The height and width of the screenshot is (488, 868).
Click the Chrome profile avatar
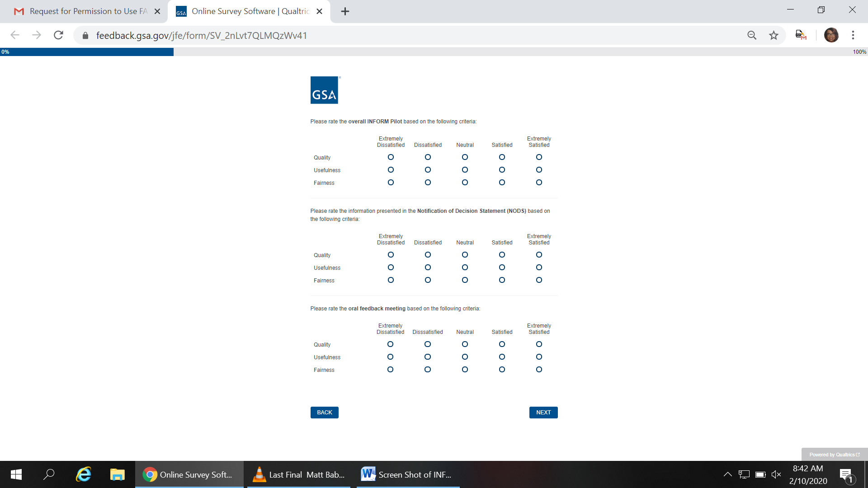[831, 35]
